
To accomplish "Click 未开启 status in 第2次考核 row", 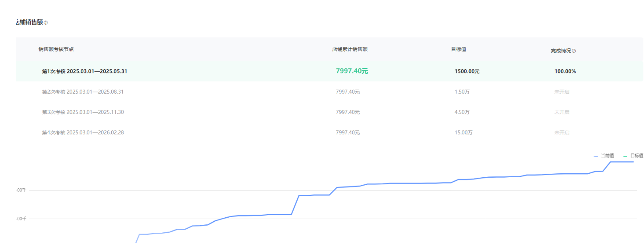I will tap(562, 92).
